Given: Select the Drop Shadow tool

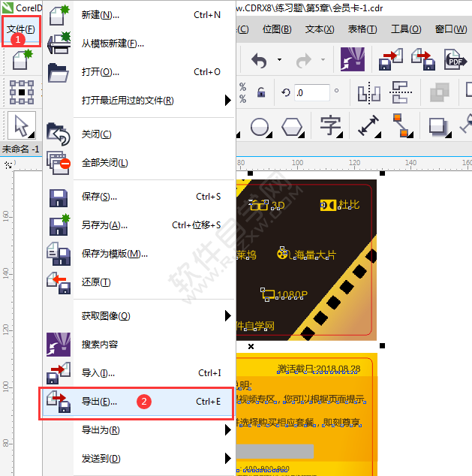Looking at the screenshot, I should tap(437, 126).
